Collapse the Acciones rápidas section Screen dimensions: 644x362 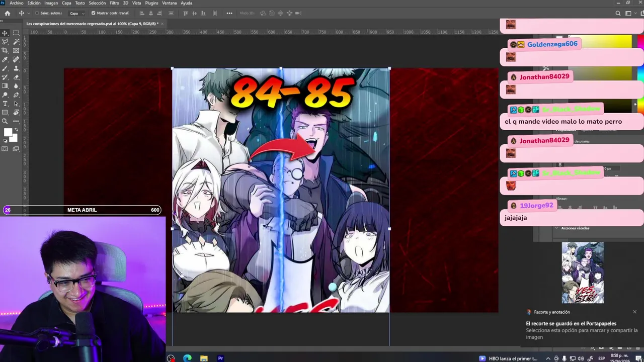[x=556, y=228]
